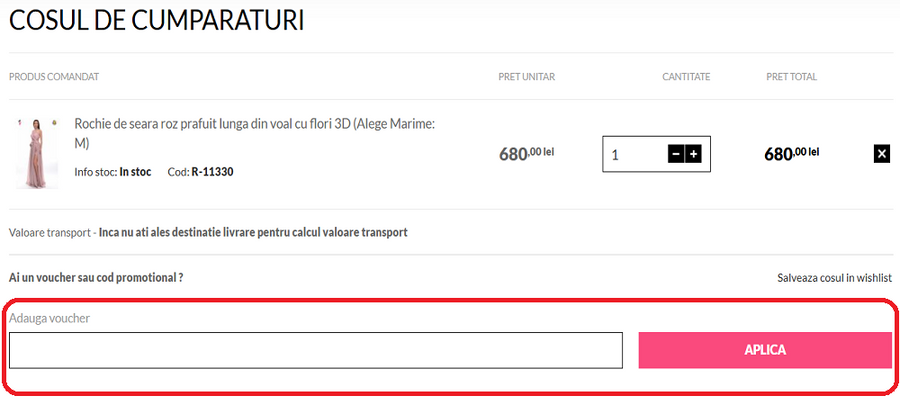Increase quantity with the plus button
Viewport: 900px width, 405px height.
pyautogui.click(x=693, y=154)
